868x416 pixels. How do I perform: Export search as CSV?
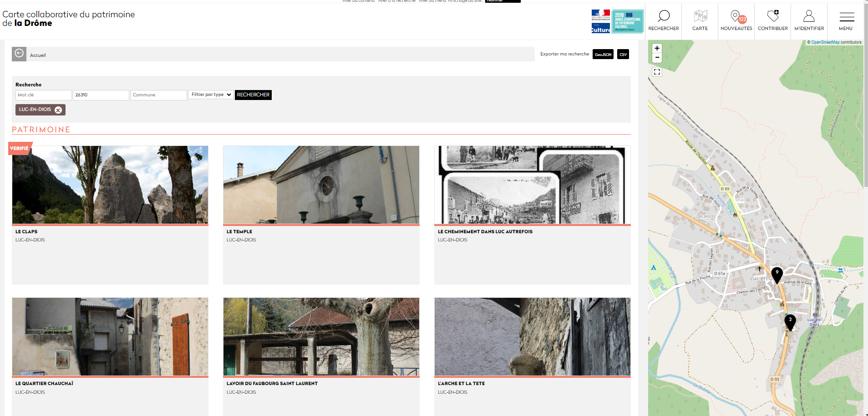coord(623,55)
